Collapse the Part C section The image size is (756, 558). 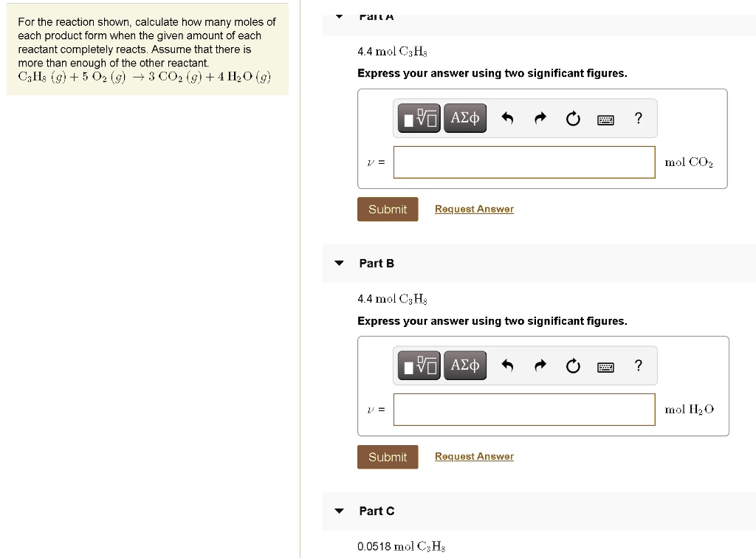338,511
